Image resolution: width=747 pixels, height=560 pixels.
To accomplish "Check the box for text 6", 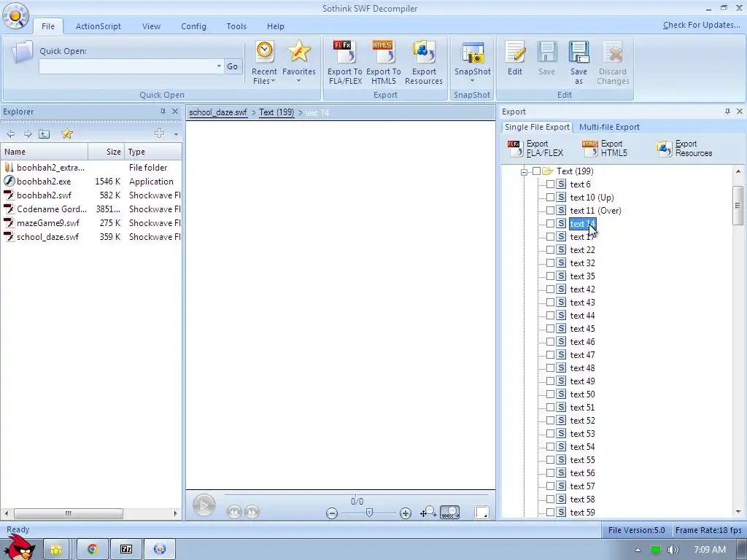I will pyautogui.click(x=550, y=184).
